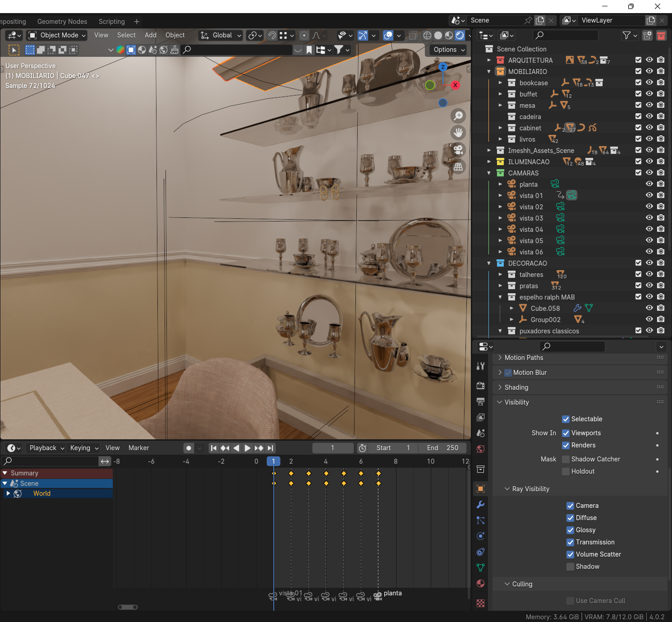Open the Output properties printer tab
This screenshot has width=672, height=622.
coord(481,401)
